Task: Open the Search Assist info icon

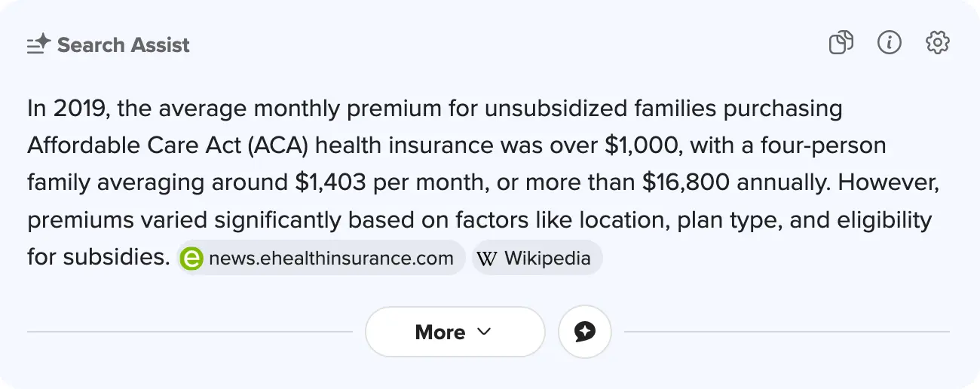Action: (x=890, y=43)
